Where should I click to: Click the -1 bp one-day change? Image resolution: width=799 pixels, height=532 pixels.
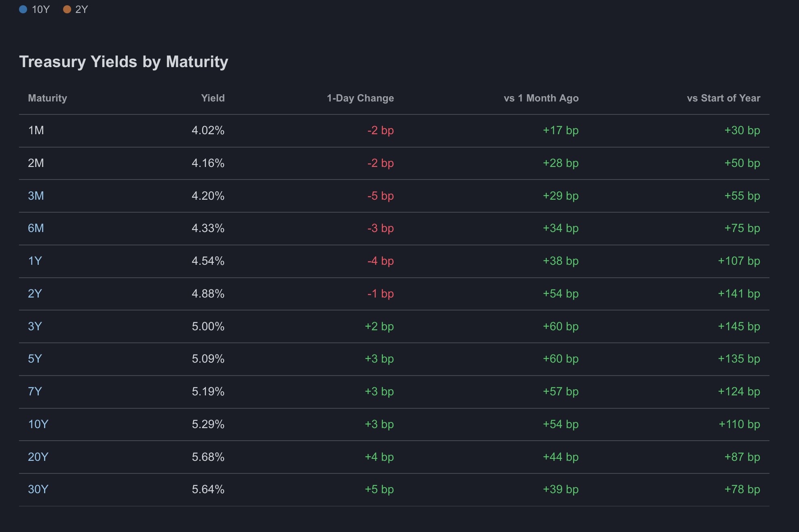pos(380,294)
